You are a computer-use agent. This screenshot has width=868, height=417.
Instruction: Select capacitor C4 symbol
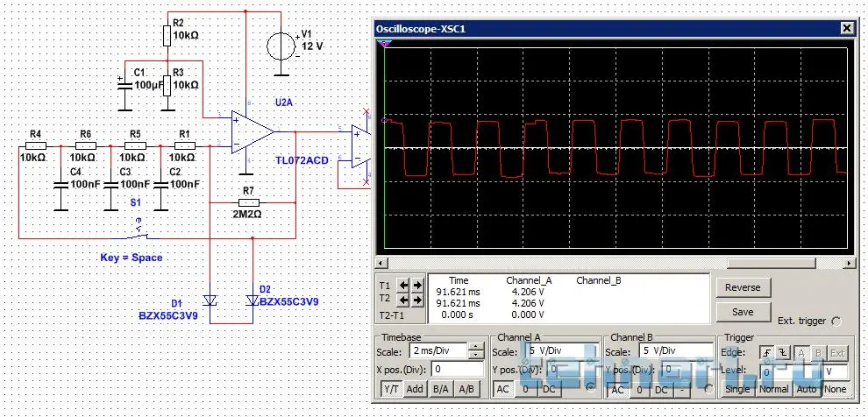tap(60, 186)
